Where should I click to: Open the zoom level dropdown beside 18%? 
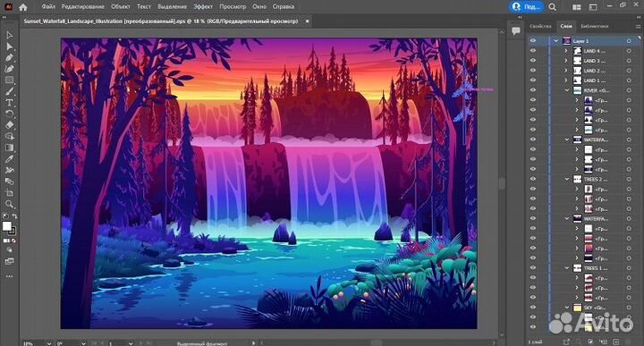49,343
